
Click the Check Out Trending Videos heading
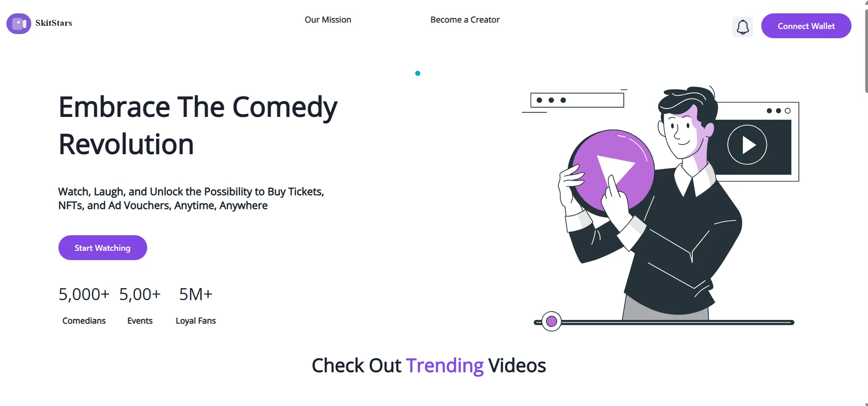[x=429, y=365]
